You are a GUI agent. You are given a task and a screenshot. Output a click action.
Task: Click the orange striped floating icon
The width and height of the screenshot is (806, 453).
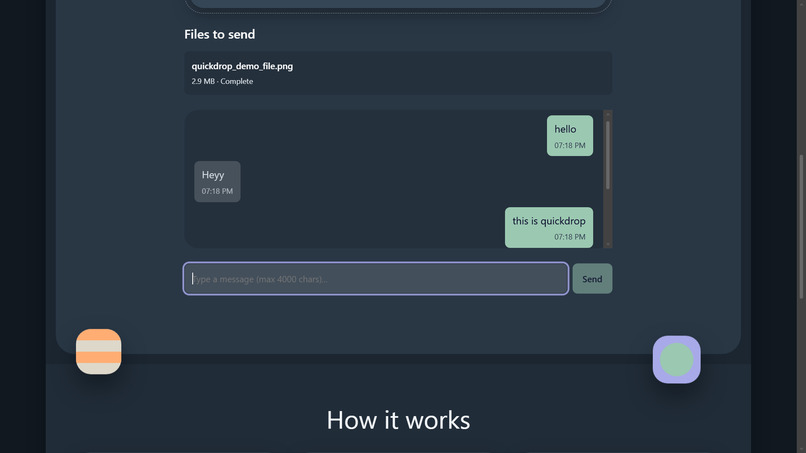(99, 352)
